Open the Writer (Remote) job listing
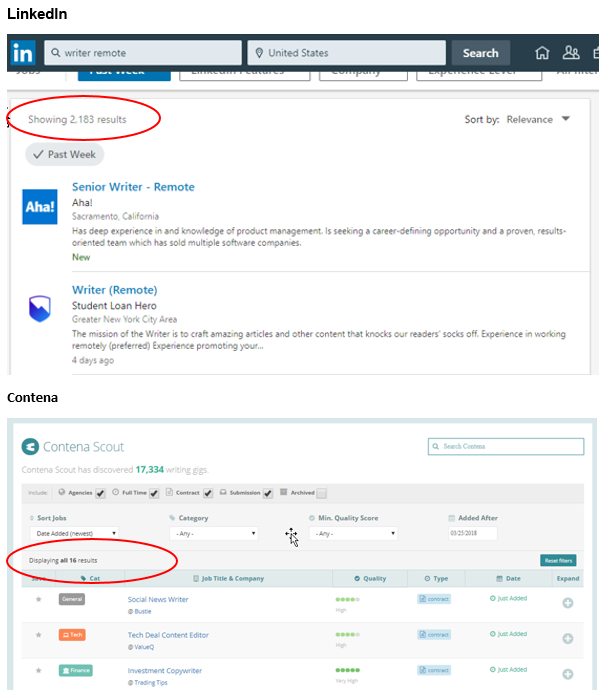605x700 pixels. (x=114, y=290)
